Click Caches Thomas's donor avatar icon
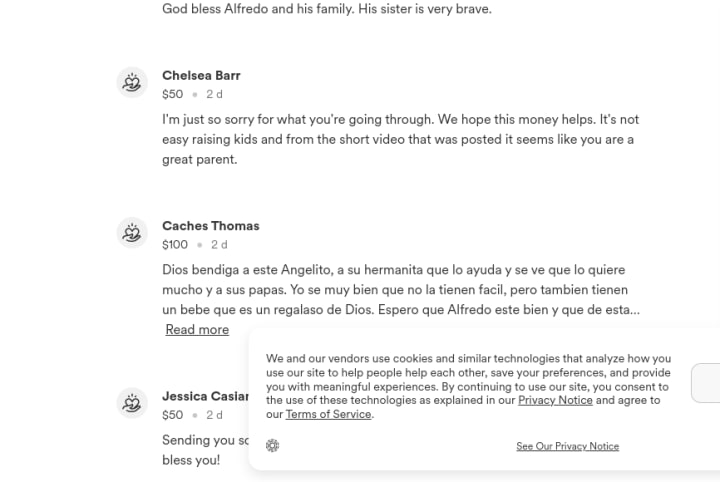This screenshot has height=482, width=720. tap(132, 233)
